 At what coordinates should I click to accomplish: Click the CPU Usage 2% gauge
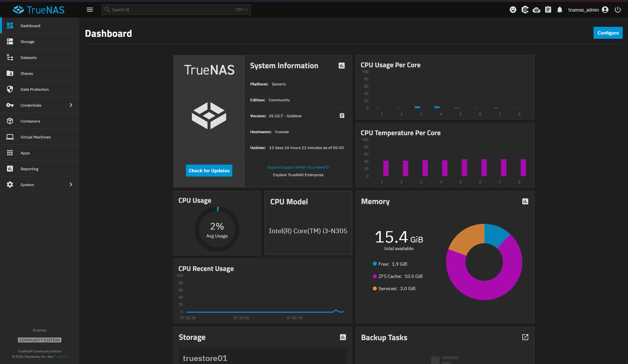[217, 229]
